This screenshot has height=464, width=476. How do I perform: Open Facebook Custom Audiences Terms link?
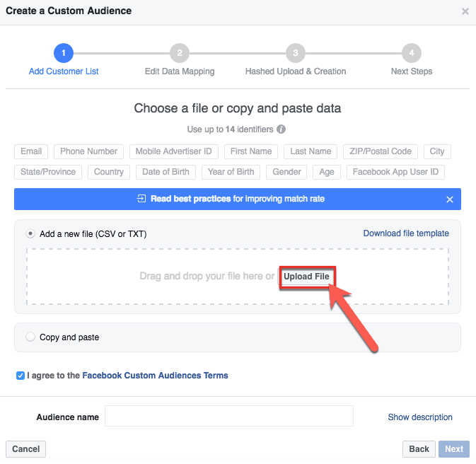point(155,376)
